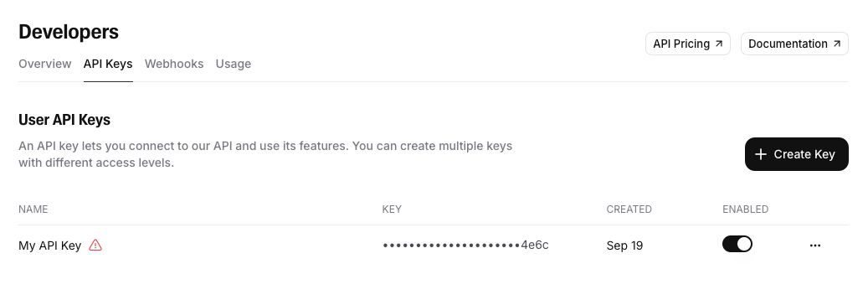Select the API Keys tab
This screenshot has height=305, width=868.
[108, 64]
